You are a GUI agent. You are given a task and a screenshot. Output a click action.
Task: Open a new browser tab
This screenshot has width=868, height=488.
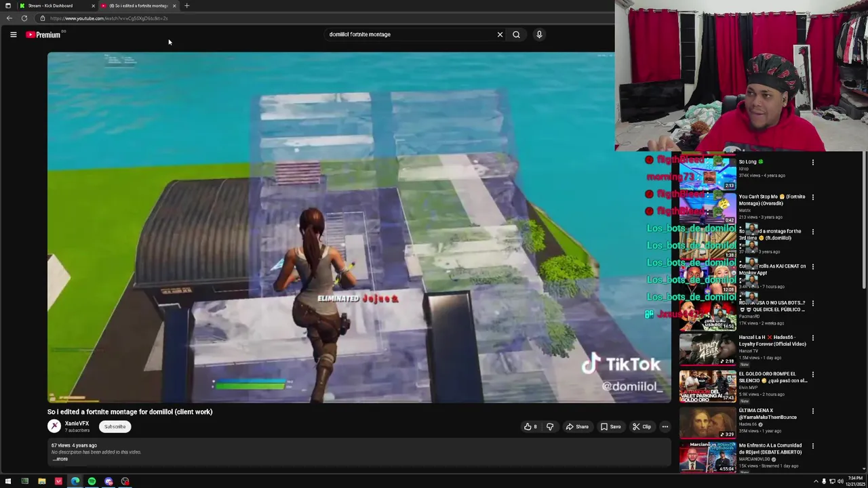point(187,5)
